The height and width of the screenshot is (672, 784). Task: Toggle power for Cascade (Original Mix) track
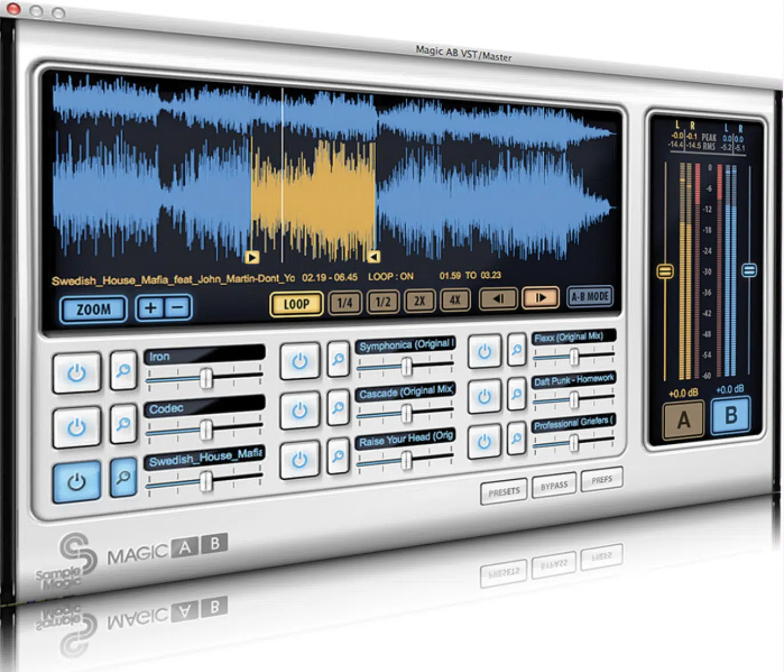click(300, 410)
